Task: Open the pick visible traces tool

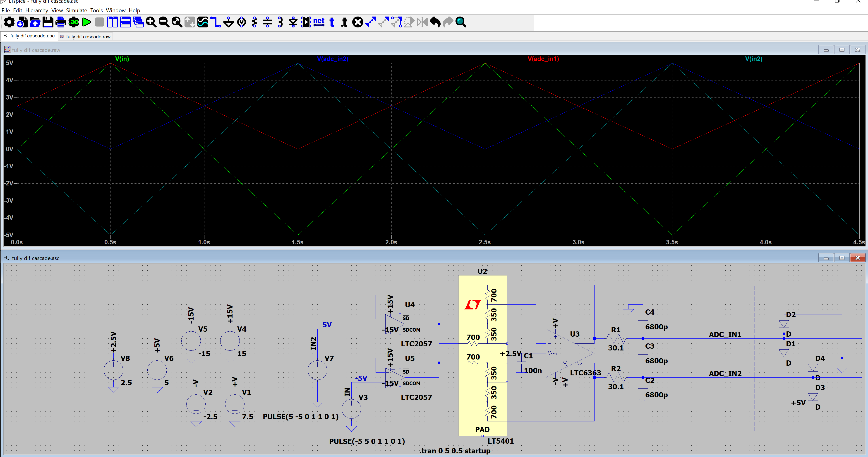Action: [x=203, y=22]
